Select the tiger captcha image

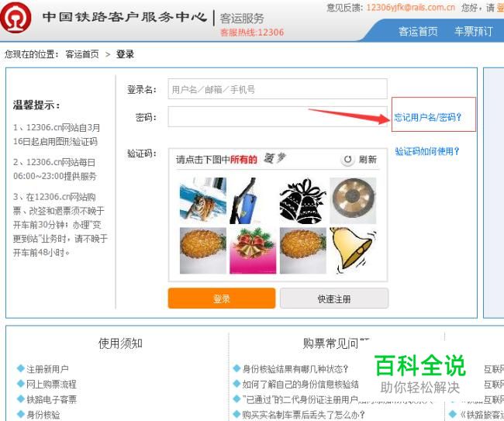pos(203,201)
